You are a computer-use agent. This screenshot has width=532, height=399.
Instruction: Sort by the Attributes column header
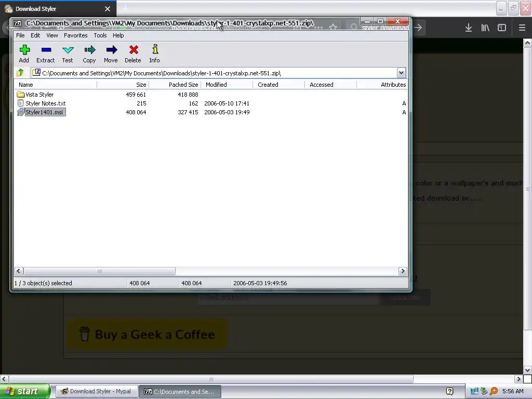pyautogui.click(x=382, y=85)
